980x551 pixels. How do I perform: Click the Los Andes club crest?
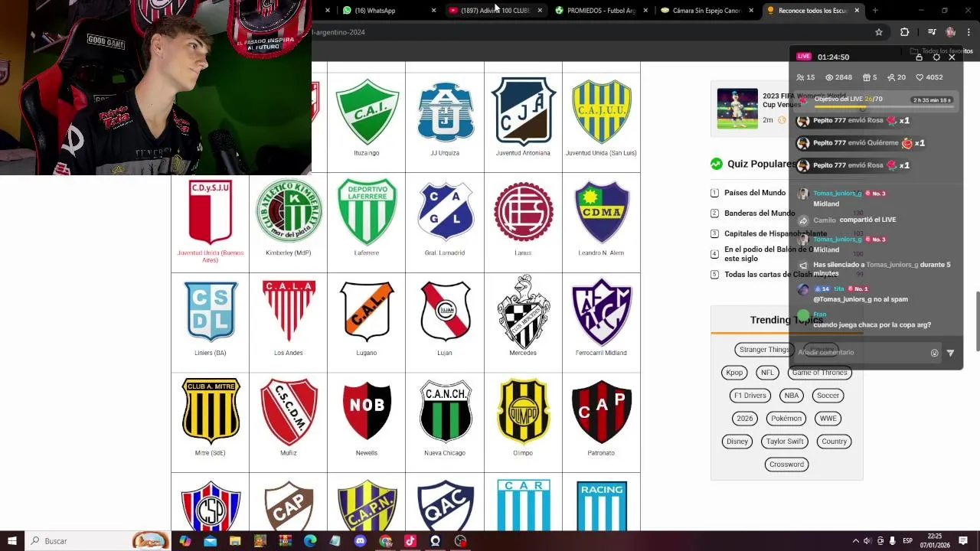coord(289,310)
